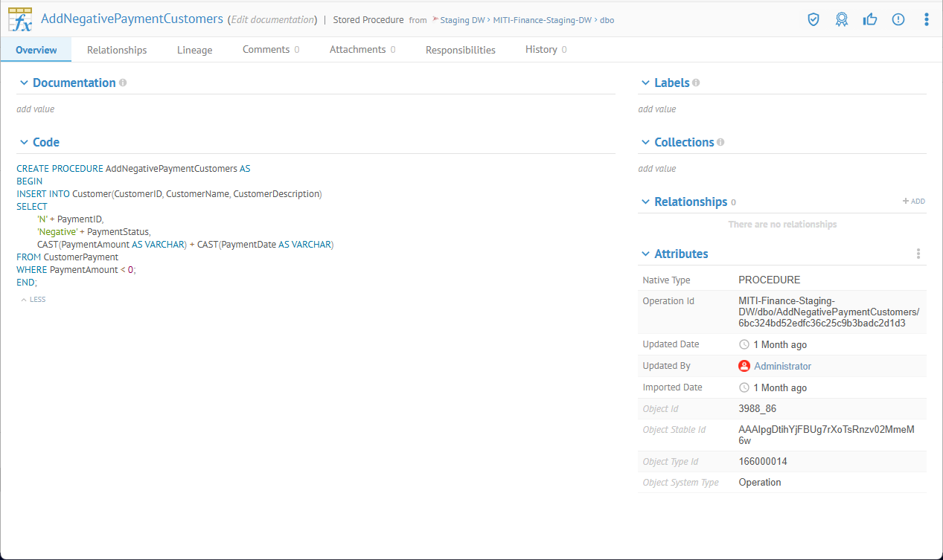Collapse the Attributes section chevron
The height and width of the screenshot is (560, 943).
(x=645, y=254)
